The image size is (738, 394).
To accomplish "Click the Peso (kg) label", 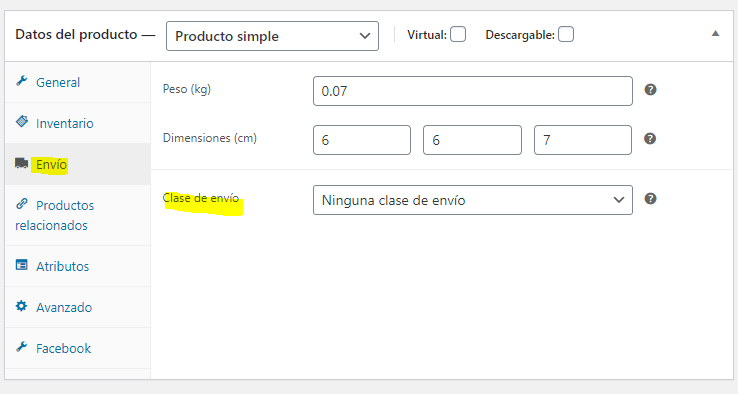I will point(187,89).
